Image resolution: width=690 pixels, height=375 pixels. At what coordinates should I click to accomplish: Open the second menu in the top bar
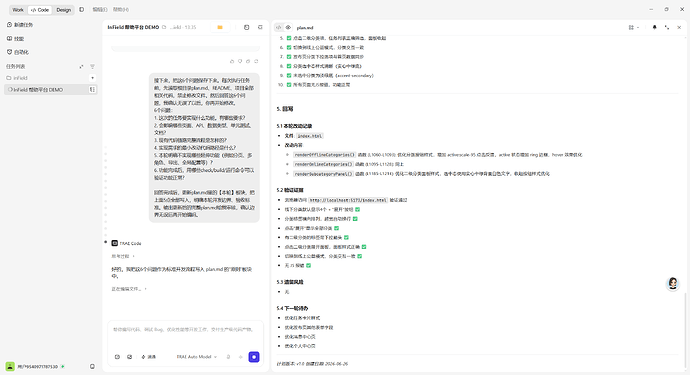tap(121, 9)
